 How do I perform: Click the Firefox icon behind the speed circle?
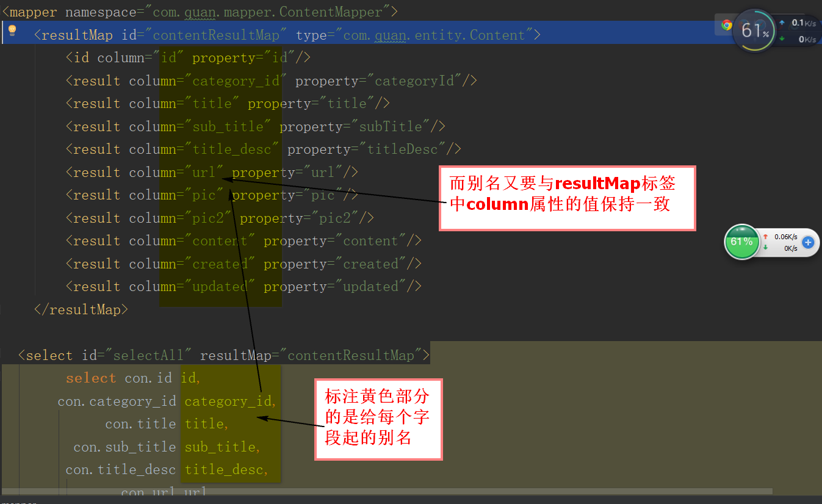click(x=743, y=25)
